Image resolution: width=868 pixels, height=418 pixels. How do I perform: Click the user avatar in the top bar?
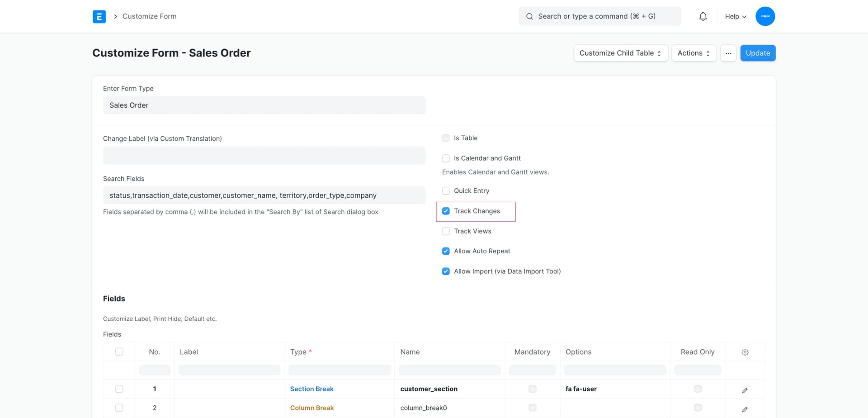coord(765,16)
